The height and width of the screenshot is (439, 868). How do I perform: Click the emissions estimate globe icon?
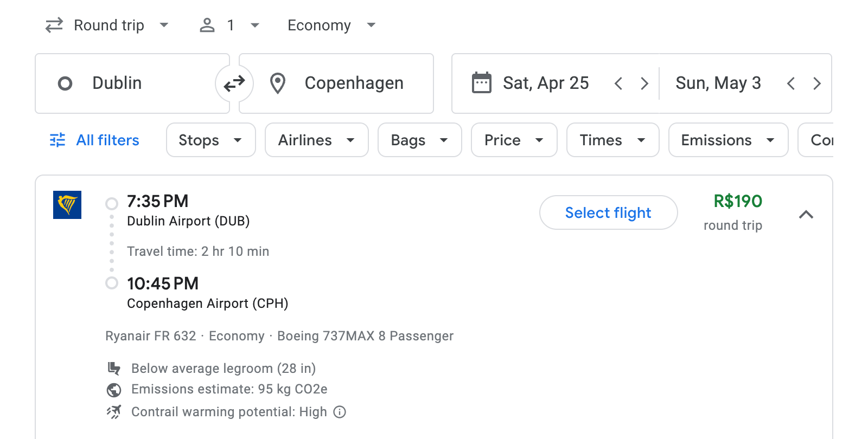coord(114,389)
